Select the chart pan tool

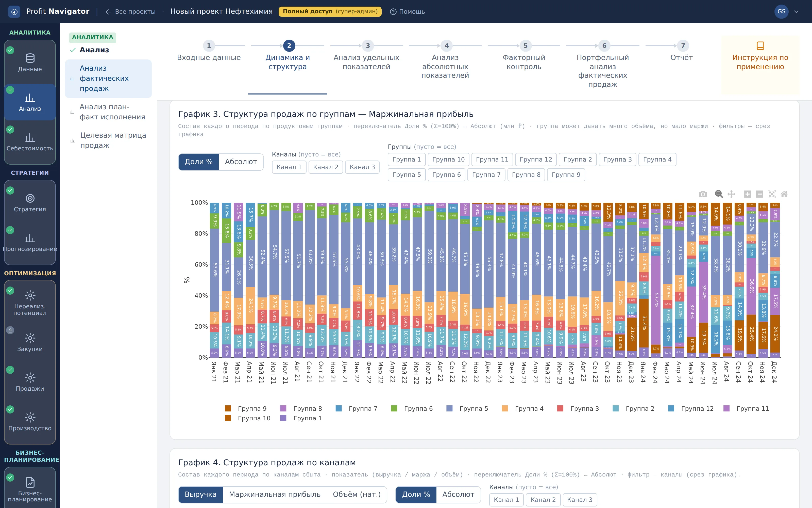click(731, 194)
